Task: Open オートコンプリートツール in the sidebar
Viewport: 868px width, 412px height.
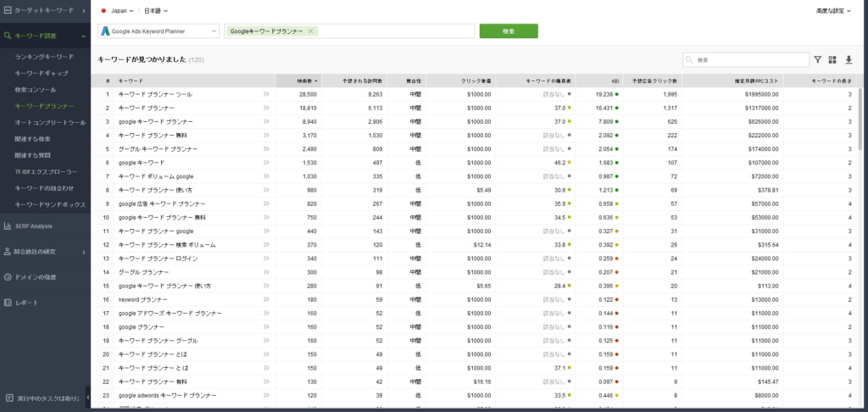Action: [50, 122]
